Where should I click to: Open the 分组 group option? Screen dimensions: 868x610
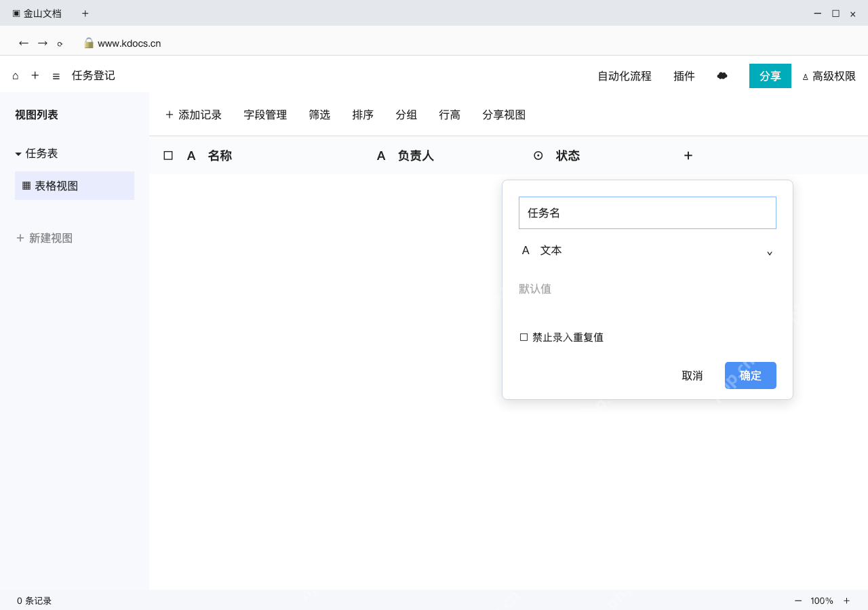pos(406,115)
